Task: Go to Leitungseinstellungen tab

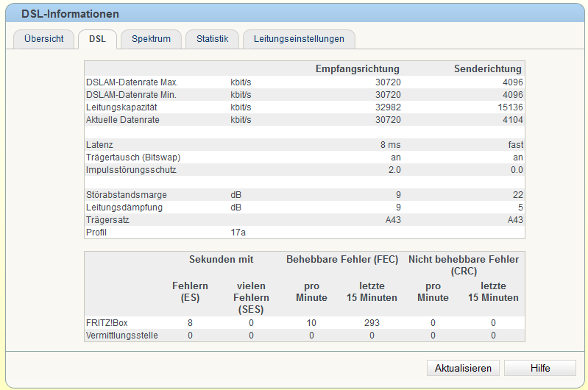Action: (299, 39)
